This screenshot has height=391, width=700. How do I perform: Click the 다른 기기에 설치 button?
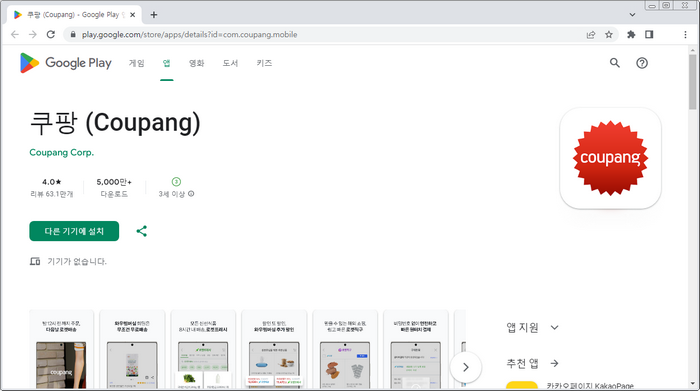click(x=74, y=231)
